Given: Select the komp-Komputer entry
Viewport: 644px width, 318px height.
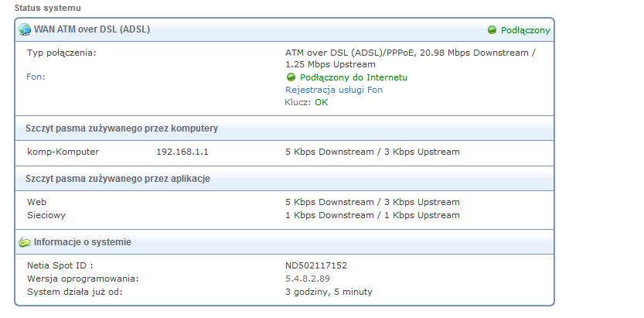Looking at the screenshot, I should [x=63, y=152].
